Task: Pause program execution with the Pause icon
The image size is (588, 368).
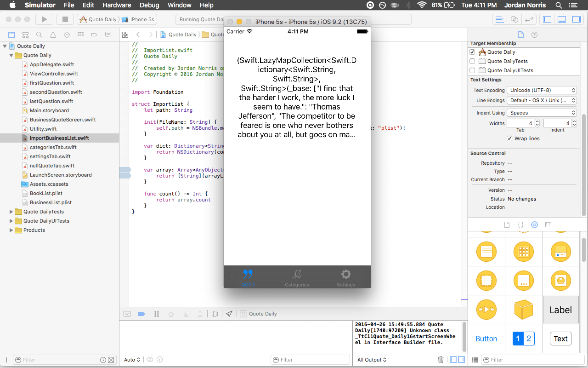Action: (x=156, y=314)
